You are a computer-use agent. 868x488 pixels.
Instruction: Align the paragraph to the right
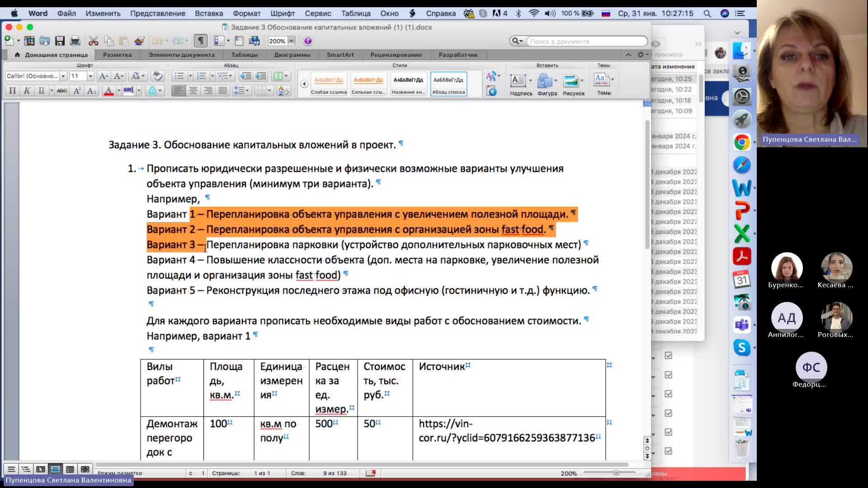(x=208, y=91)
